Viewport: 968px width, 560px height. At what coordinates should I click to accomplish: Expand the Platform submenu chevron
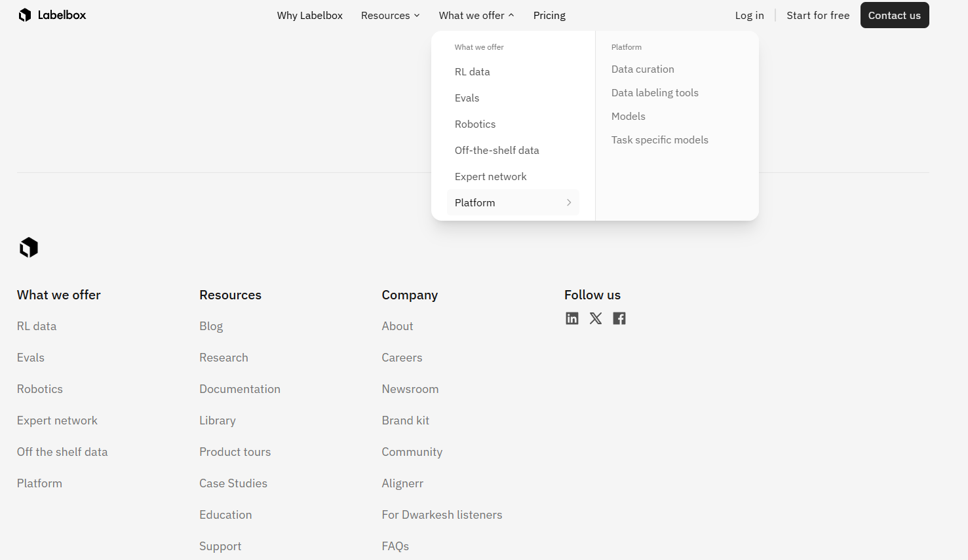pos(568,202)
